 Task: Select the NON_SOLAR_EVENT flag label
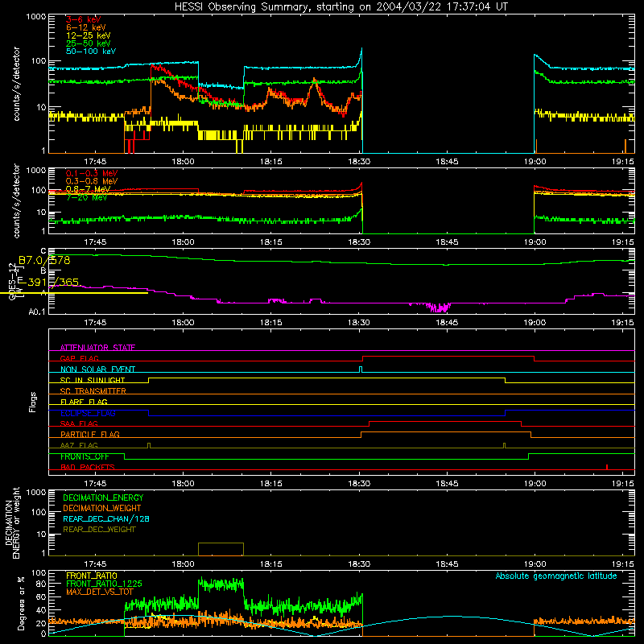click(x=97, y=369)
